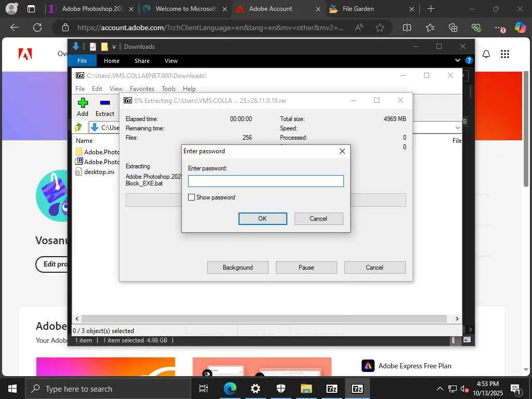Add page to favorites star icon
Screen dimensions: 532x399
pos(380,28)
